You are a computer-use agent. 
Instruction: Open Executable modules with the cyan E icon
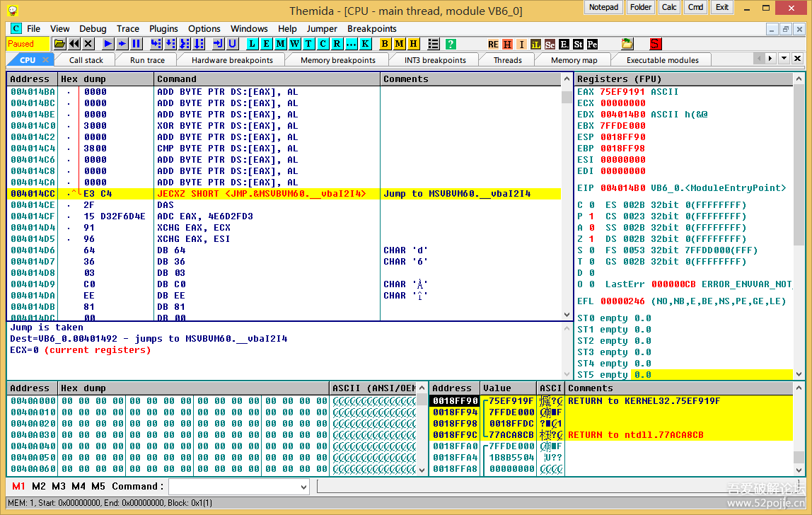[266, 44]
